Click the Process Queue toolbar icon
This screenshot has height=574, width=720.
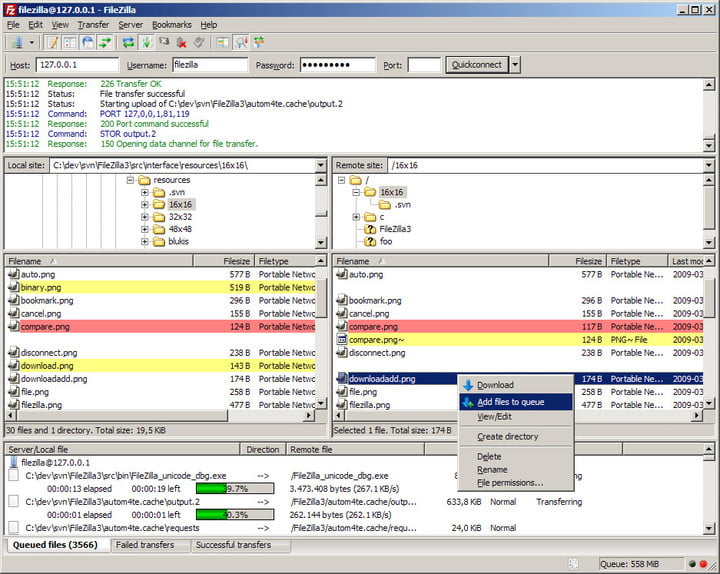pyautogui.click(x=146, y=42)
